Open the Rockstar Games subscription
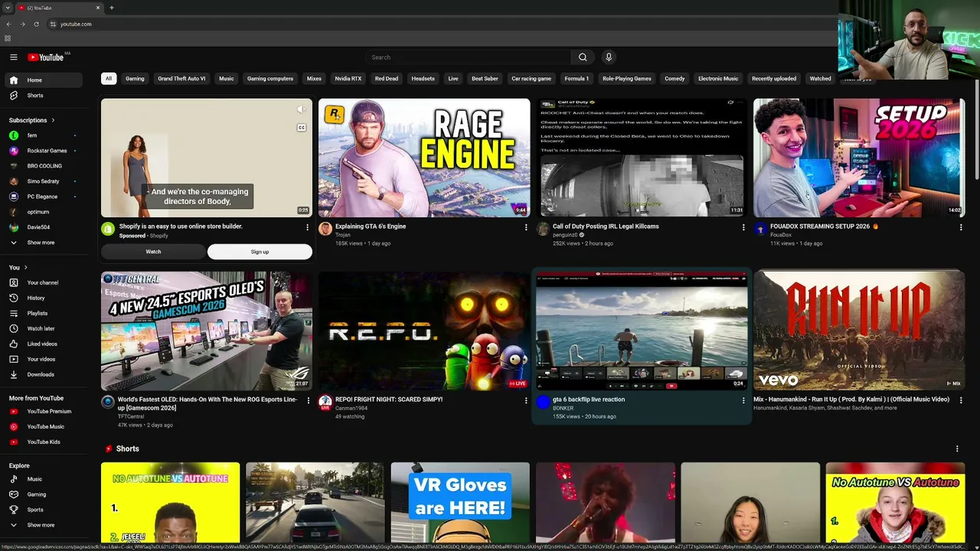 43,151
